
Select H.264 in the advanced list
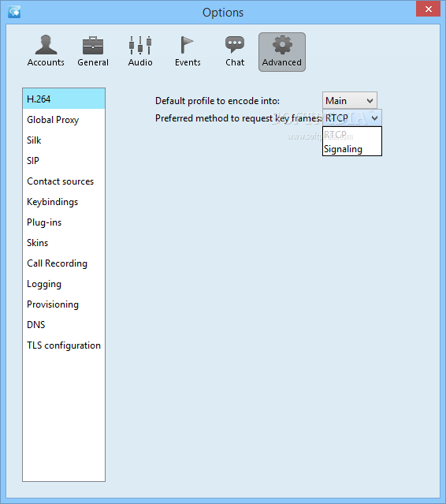[64, 99]
